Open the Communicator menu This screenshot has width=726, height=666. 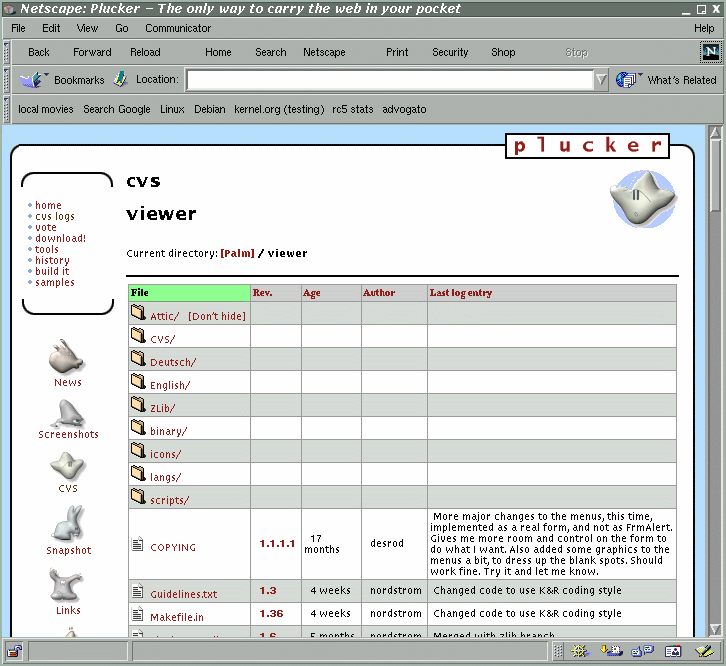[178, 28]
